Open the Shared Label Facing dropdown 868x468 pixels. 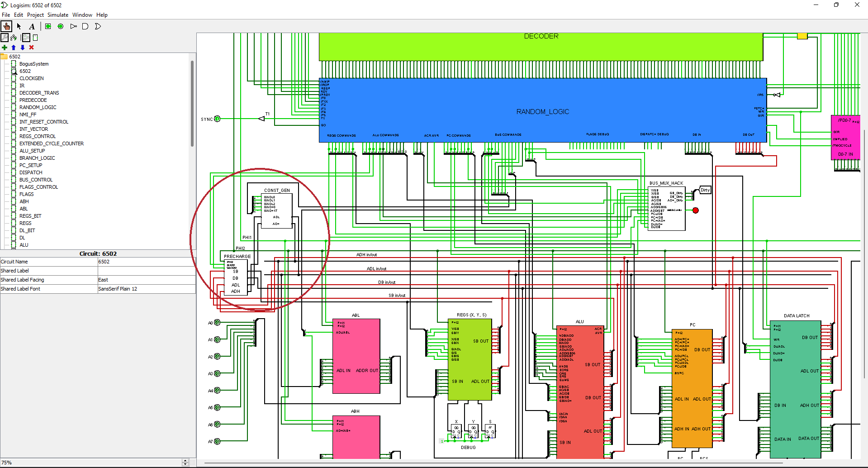(x=146, y=280)
